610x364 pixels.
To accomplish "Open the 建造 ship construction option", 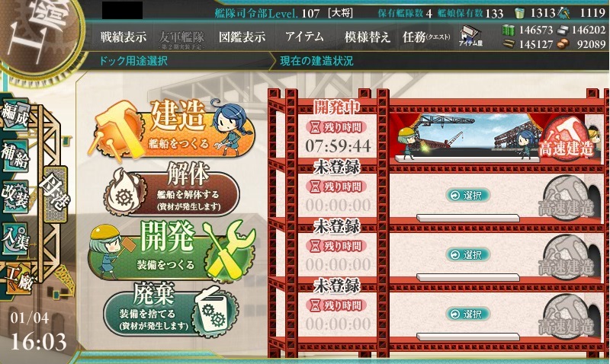I will point(173,129).
